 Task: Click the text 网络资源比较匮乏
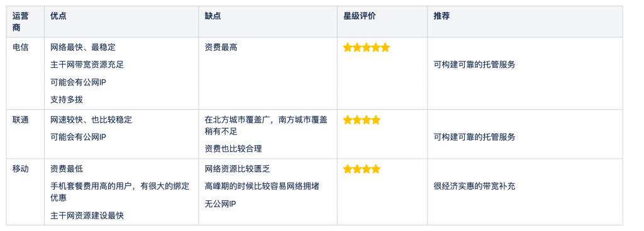(237, 169)
